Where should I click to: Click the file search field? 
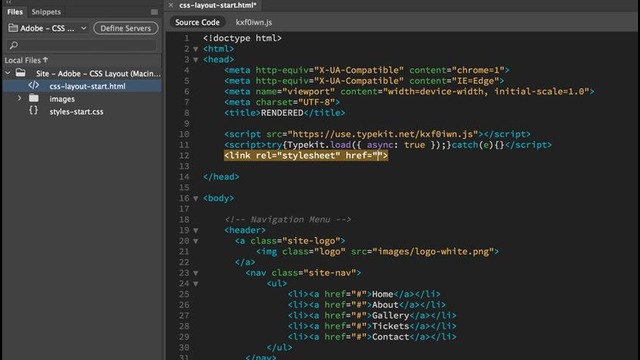(x=82, y=45)
